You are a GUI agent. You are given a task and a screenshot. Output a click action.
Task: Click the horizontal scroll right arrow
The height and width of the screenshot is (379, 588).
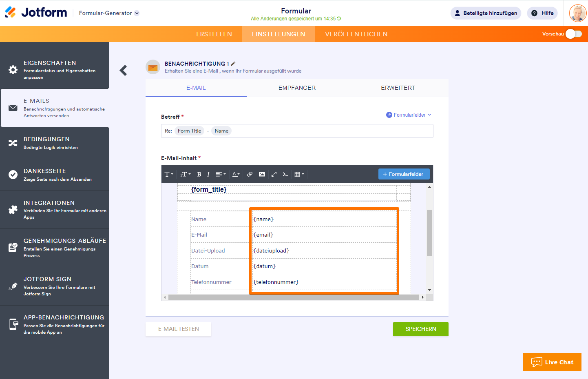pos(423,297)
